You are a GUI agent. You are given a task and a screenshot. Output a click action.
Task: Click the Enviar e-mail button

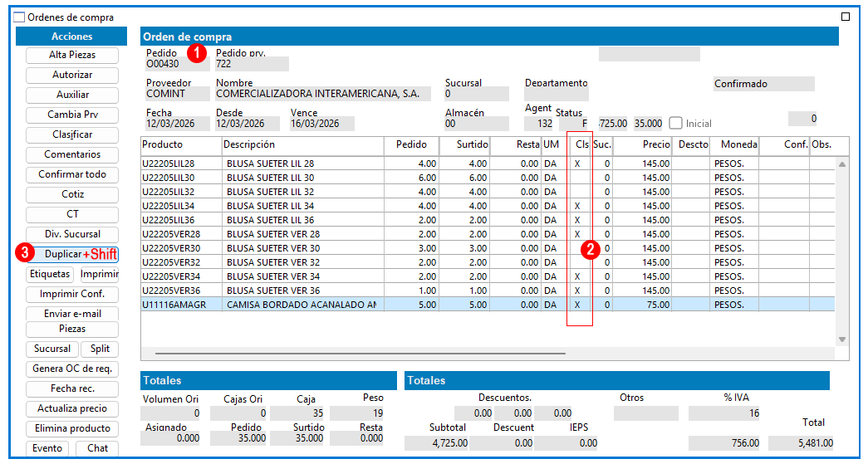[72, 314]
